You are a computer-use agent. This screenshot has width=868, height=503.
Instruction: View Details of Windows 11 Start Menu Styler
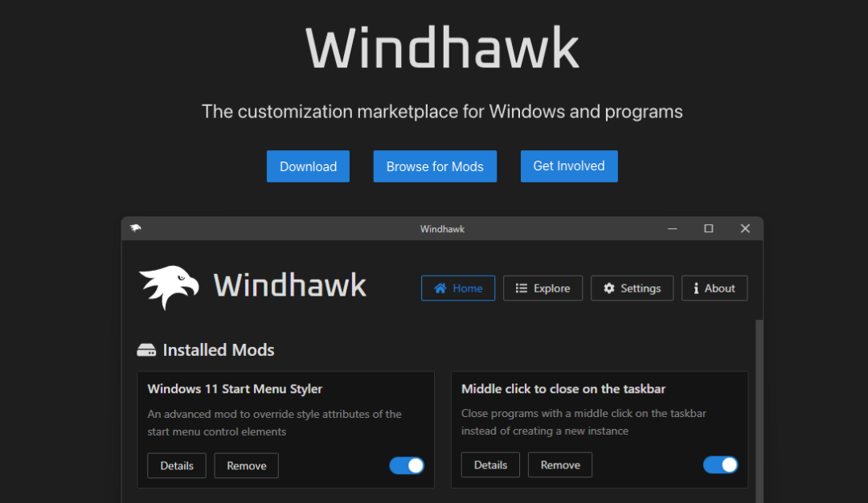coord(176,465)
